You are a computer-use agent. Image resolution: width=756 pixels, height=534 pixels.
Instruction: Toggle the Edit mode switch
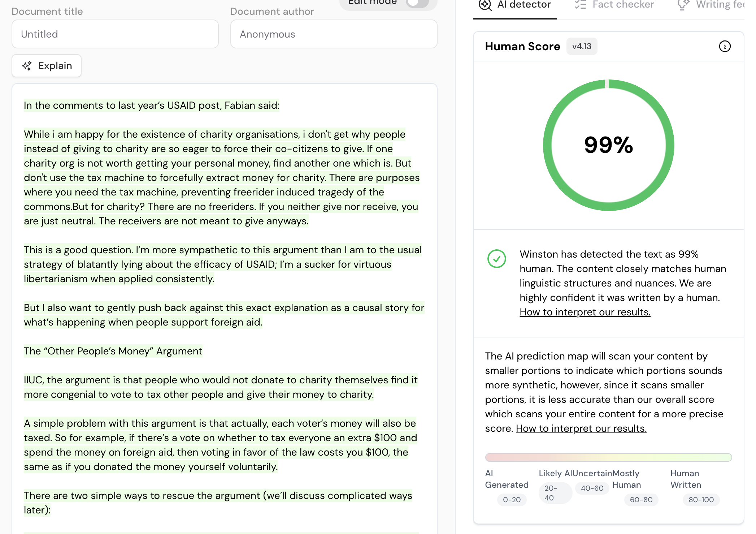coord(417,3)
